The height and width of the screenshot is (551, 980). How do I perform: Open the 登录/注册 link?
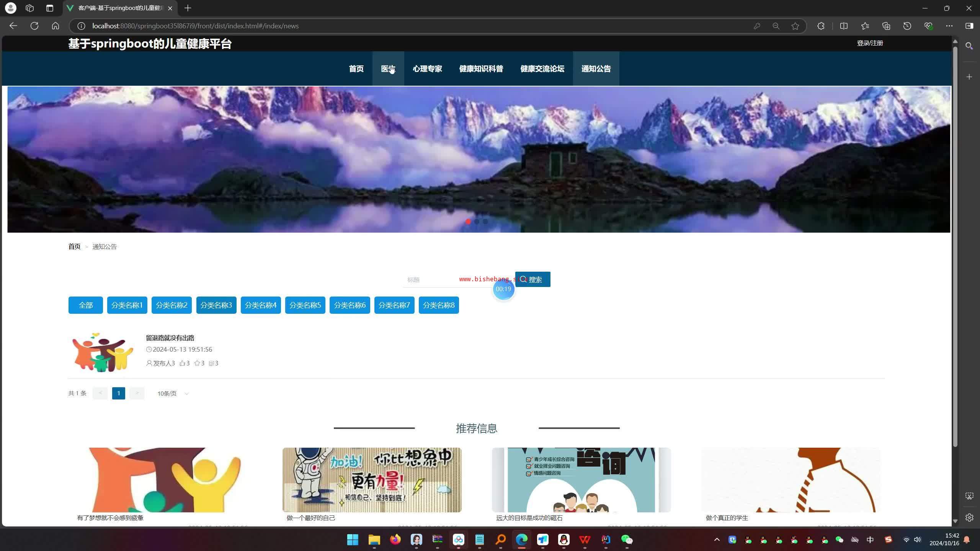tap(870, 43)
